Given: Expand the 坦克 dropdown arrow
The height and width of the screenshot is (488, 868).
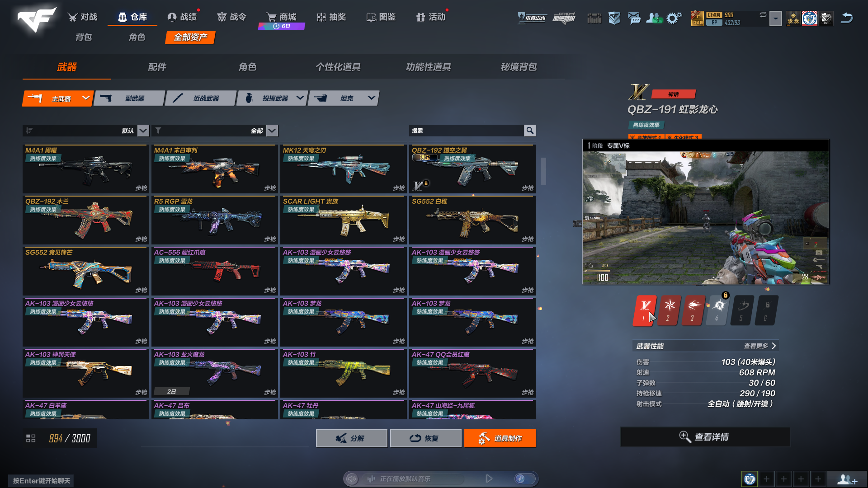Looking at the screenshot, I should 371,98.
